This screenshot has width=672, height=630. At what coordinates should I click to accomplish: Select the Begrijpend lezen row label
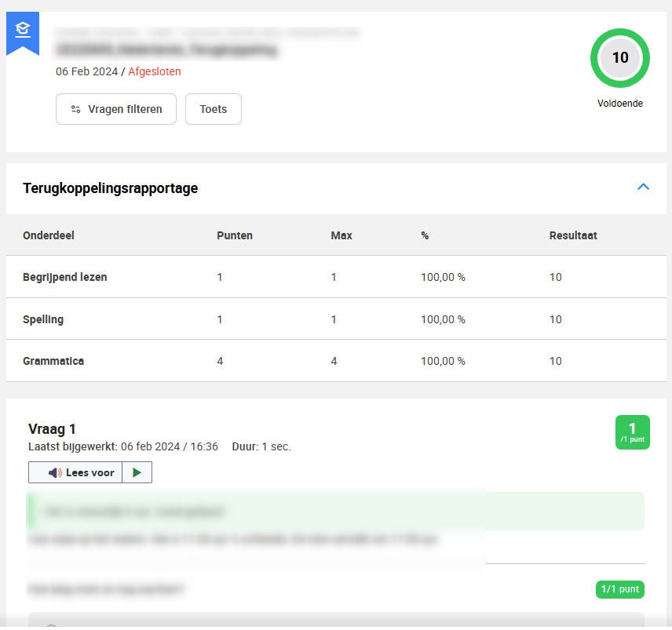64,277
